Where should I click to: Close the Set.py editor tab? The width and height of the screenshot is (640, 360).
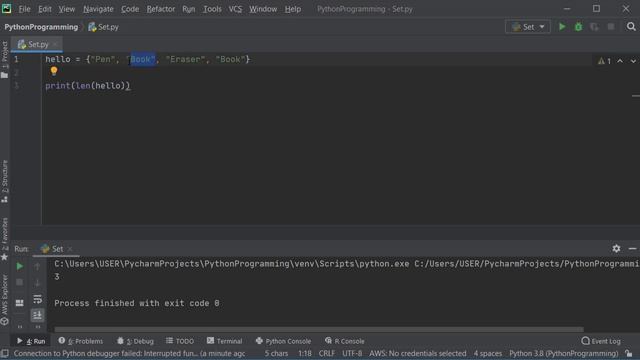(x=56, y=44)
